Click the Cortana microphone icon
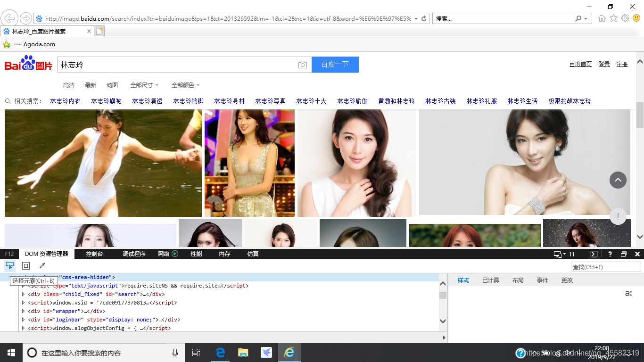644x362 pixels. [175, 353]
